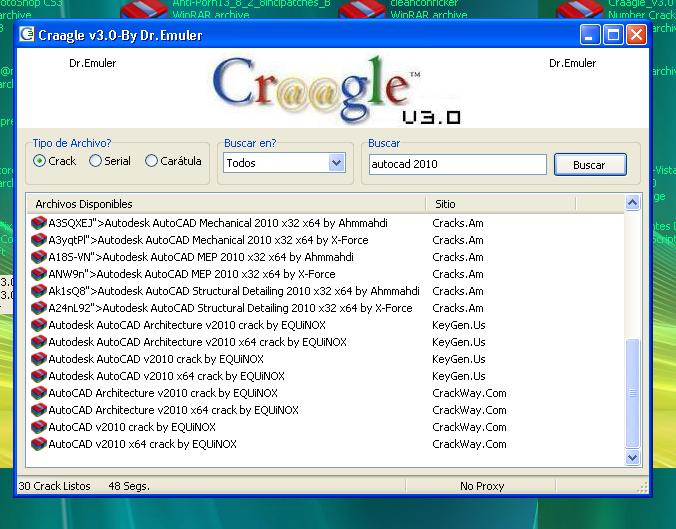This screenshot has height=529, width=676.
Task: Click archive icon for Autodesk AutoCAD Architecture v2010 x64
Action: [38, 342]
